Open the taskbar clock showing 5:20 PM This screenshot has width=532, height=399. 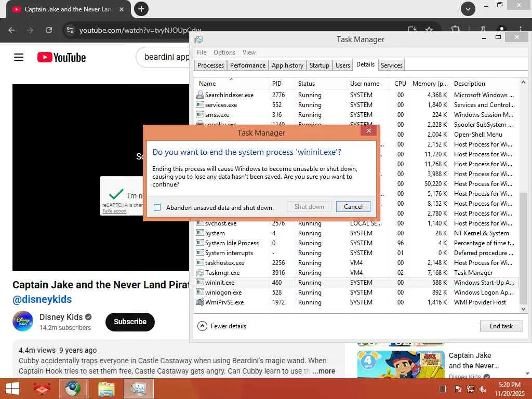click(509, 389)
